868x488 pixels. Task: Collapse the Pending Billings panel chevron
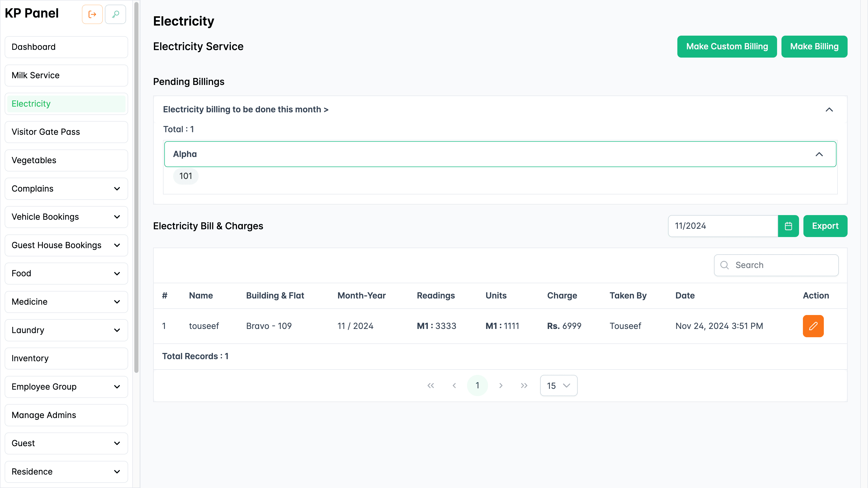coord(830,109)
